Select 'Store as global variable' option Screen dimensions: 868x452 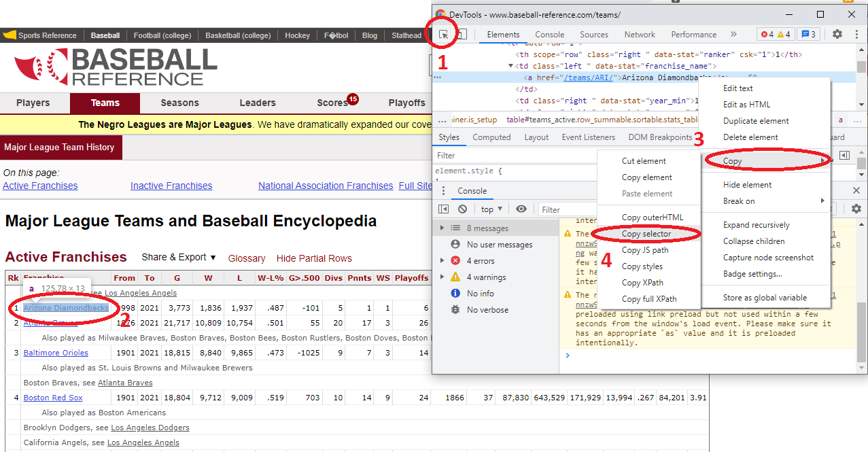click(x=765, y=298)
